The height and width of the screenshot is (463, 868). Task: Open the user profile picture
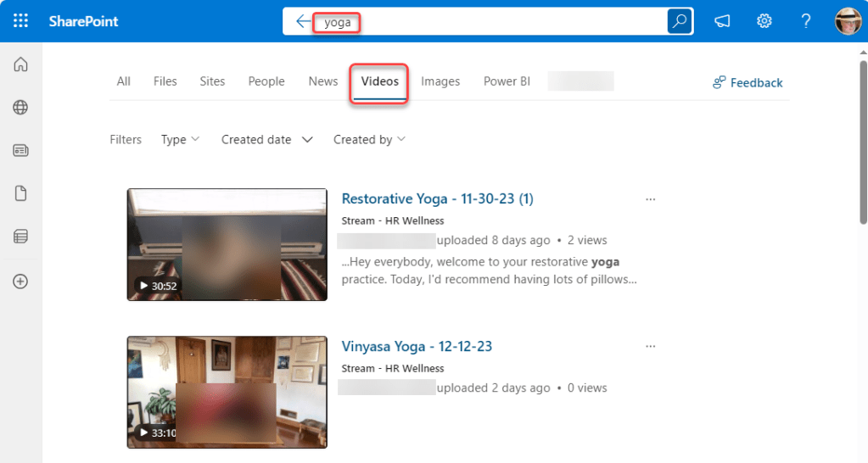point(847,21)
